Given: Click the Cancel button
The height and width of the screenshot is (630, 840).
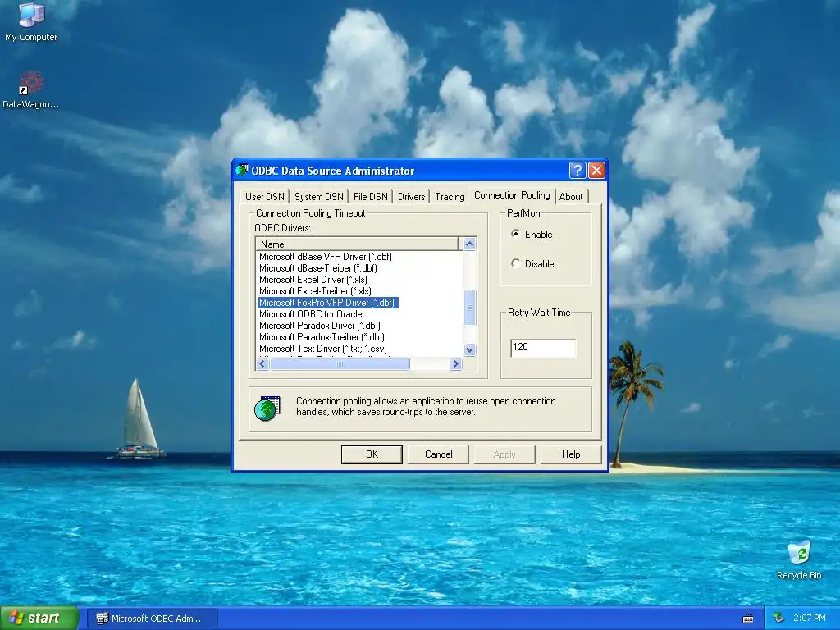Looking at the screenshot, I should click(438, 454).
